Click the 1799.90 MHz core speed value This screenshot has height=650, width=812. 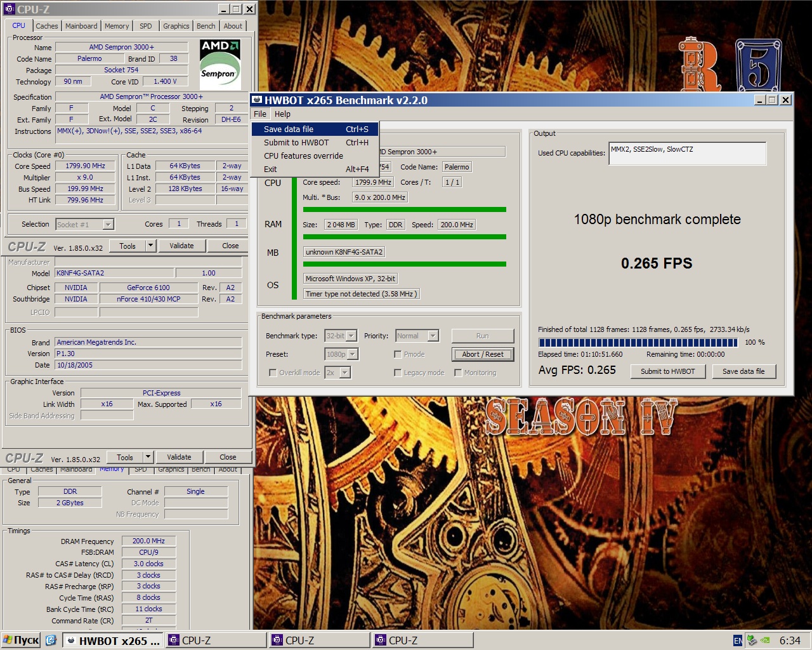point(85,166)
